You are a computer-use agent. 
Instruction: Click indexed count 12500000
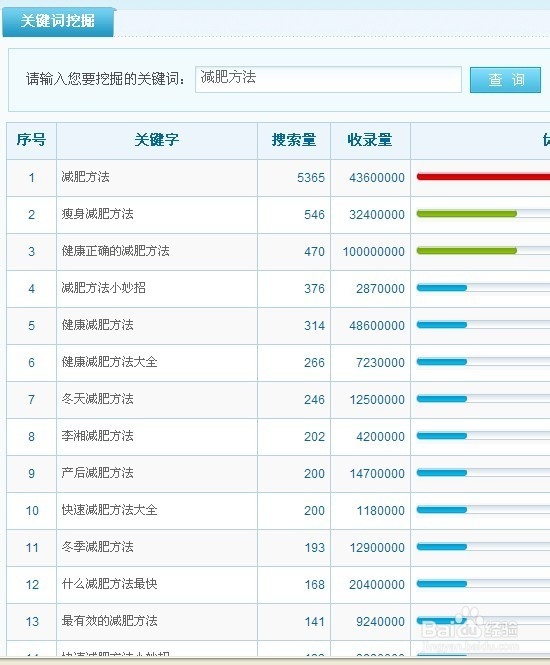377,400
